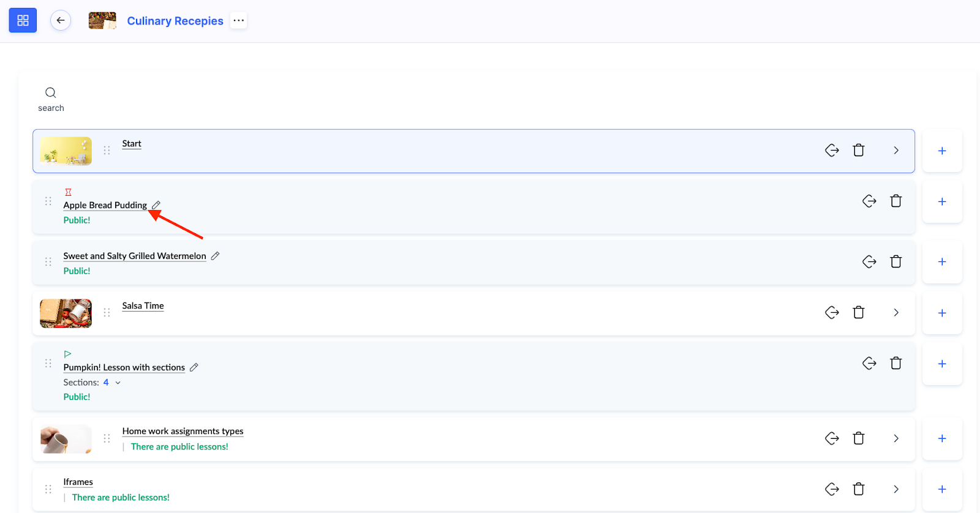This screenshot has width=980, height=513.
Task: Open Pumpkin! Lesson with sections
Action: 124,367
